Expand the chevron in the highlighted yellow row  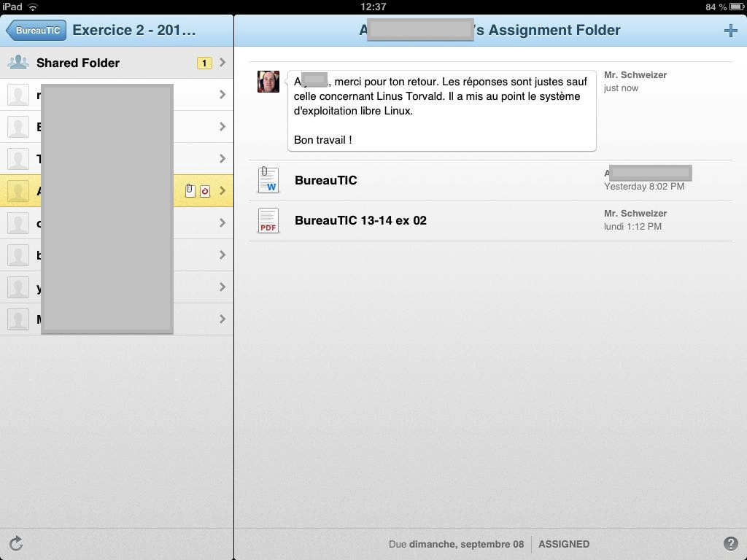coord(222,191)
